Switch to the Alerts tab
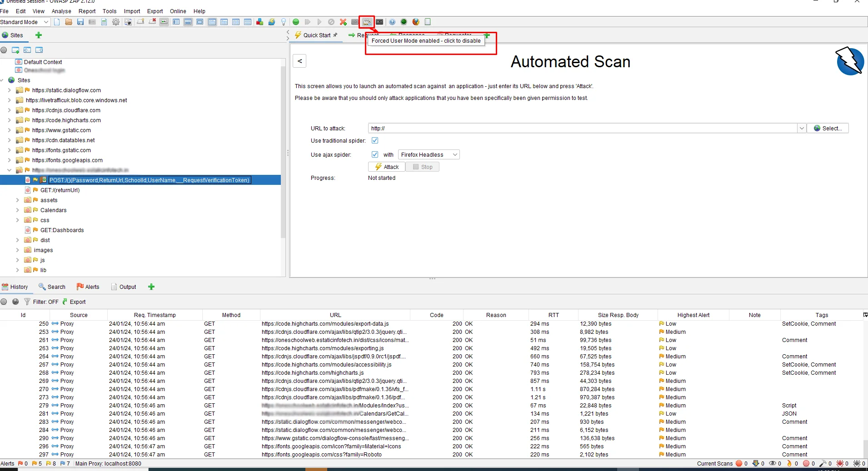 click(x=88, y=287)
